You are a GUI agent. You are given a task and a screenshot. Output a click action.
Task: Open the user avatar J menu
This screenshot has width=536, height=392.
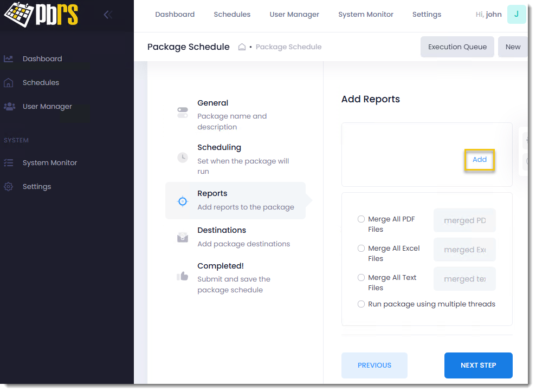[x=516, y=15]
